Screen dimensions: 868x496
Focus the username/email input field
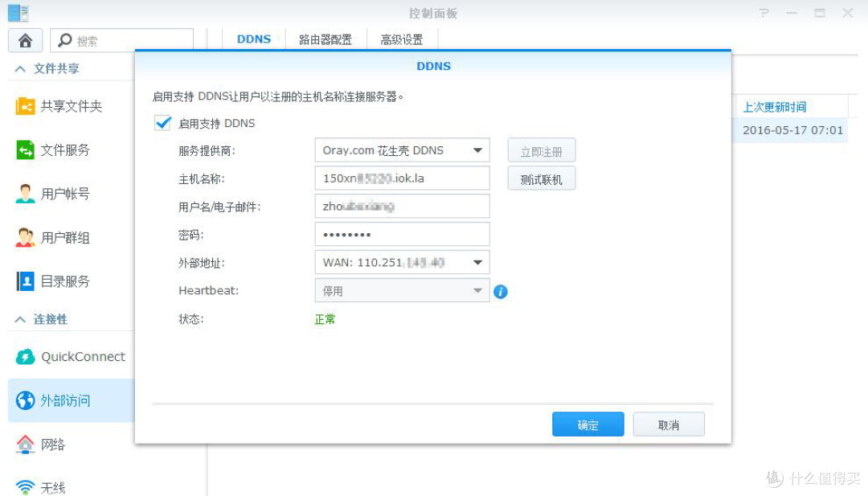(402, 206)
